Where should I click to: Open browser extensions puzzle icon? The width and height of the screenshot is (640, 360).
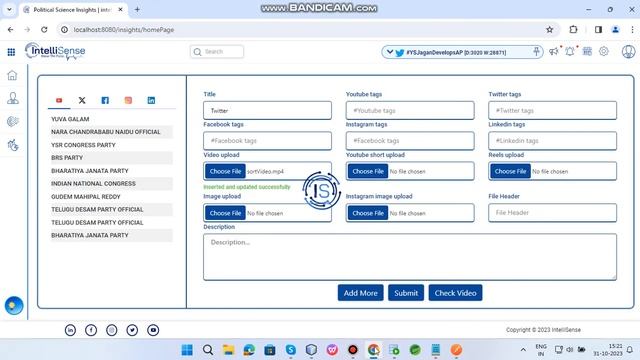pyautogui.click(x=573, y=29)
